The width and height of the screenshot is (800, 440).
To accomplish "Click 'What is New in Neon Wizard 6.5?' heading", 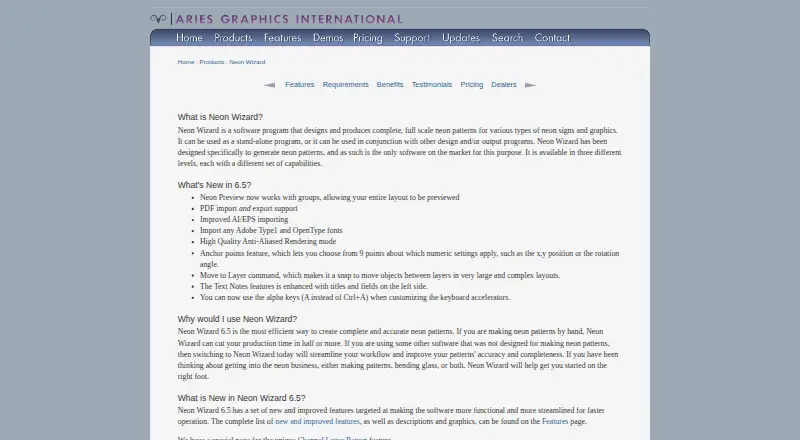I will pos(241,398).
